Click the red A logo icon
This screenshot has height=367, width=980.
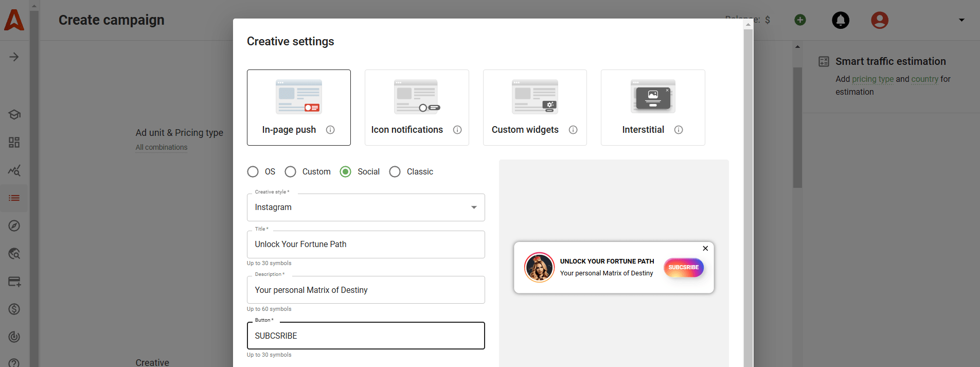tap(14, 20)
